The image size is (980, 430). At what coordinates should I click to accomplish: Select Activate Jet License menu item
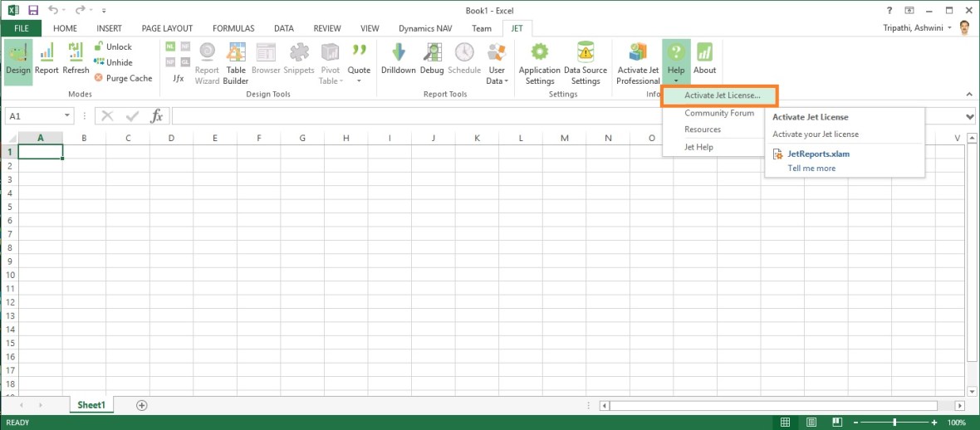tap(721, 95)
